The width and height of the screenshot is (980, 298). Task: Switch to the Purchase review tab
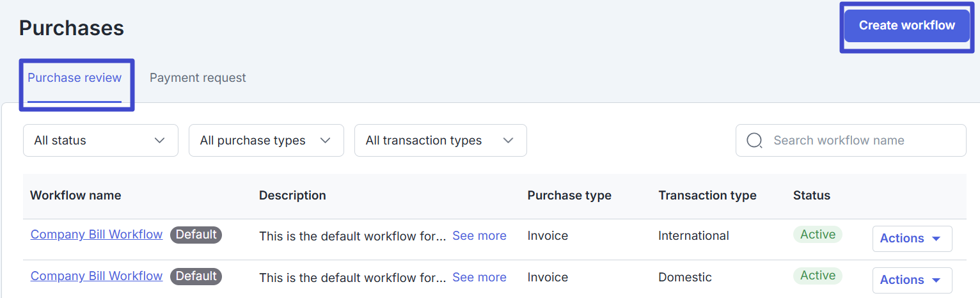[74, 78]
